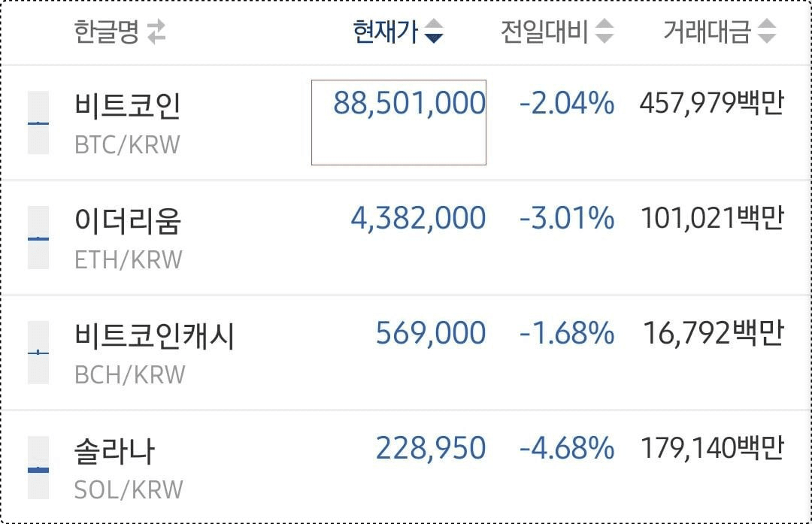
Task: Open the 솔라나 candle mini chart
Action: click(38, 468)
